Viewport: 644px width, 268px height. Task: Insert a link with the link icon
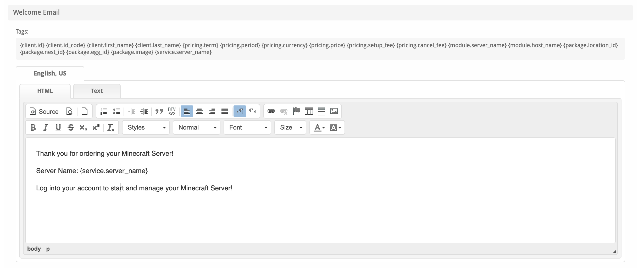pyautogui.click(x=271, y=111)
